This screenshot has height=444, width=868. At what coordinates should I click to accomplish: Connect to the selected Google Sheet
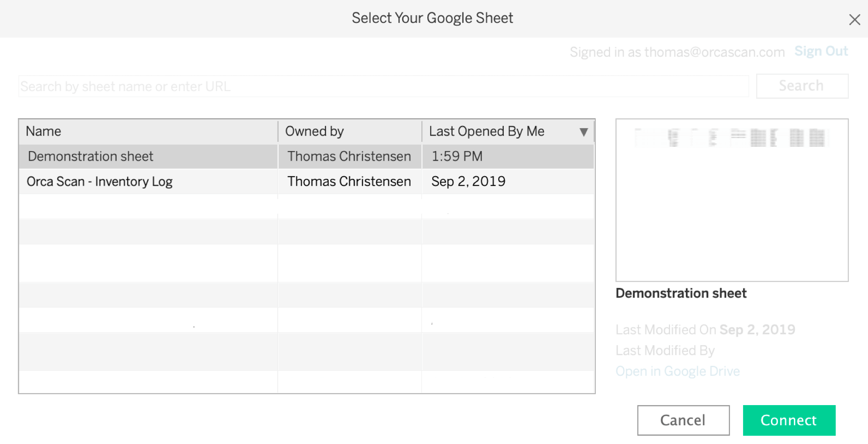tap(789, 420)
